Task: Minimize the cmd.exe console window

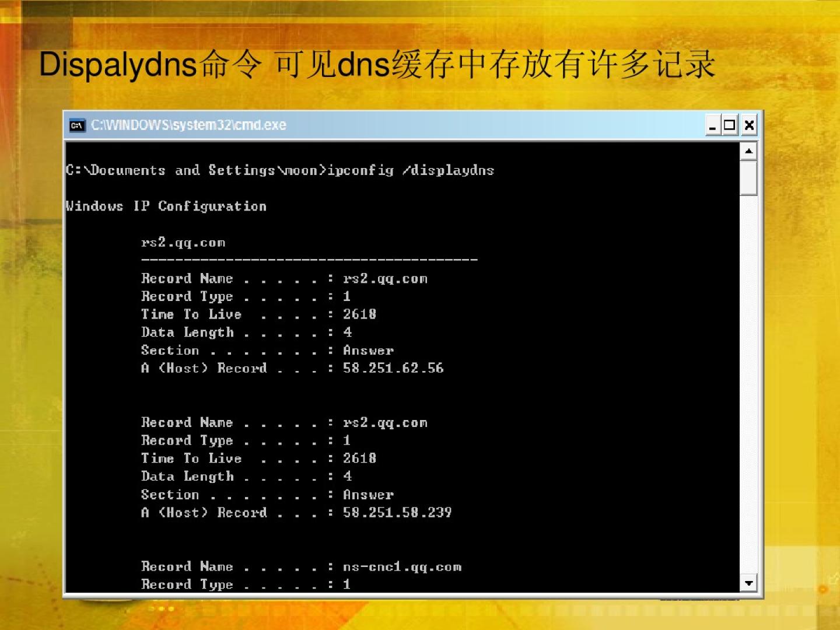Action: 712,125
